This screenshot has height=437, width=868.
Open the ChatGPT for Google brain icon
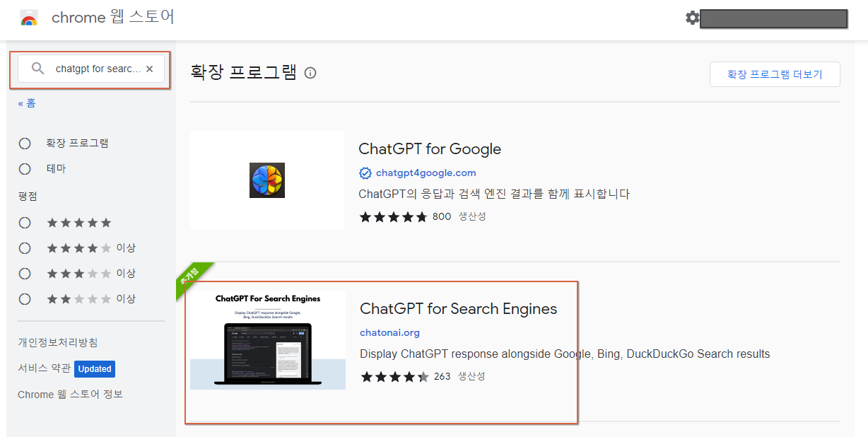click(267, 180)
